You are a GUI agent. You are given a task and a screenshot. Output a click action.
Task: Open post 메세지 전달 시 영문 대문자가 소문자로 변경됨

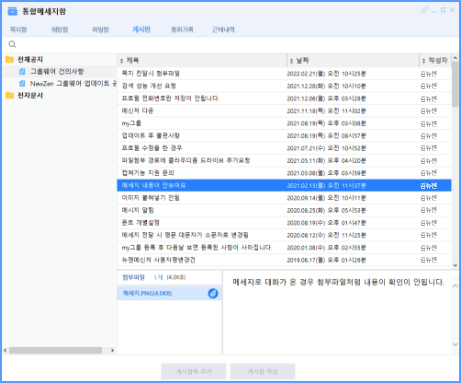click(x=284, y=235)
